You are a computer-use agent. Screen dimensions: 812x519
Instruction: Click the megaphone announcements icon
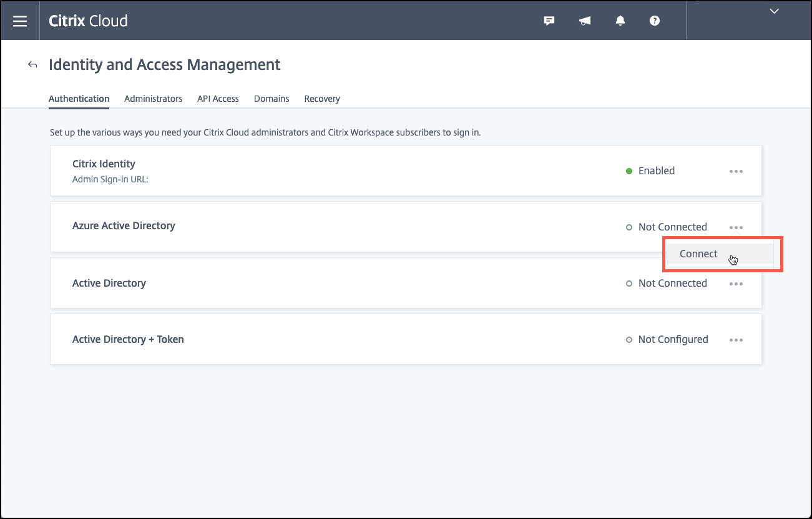(x=585, y=21)
